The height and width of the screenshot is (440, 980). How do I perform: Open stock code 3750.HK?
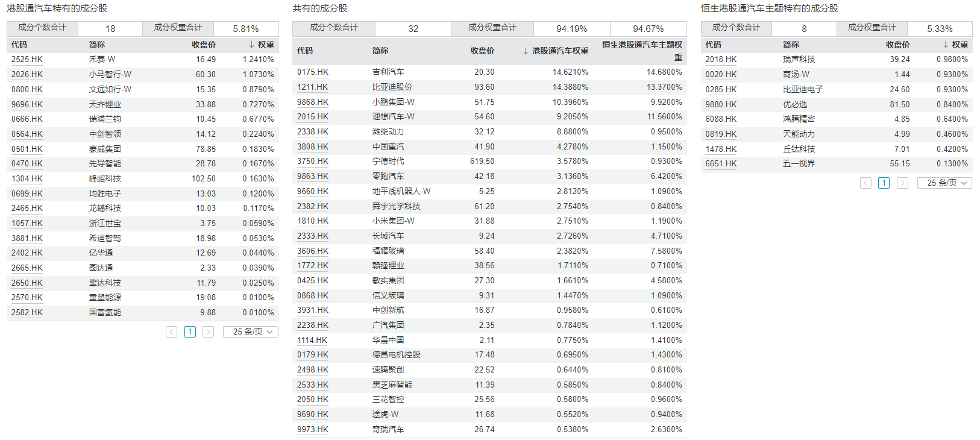pos(313,162)
